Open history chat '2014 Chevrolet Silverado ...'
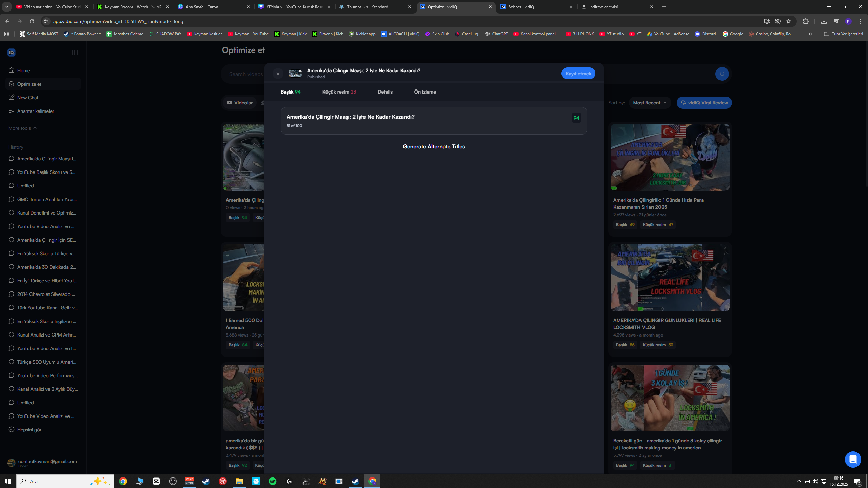This screenshot has width=868, height=488. pos(43,294)
